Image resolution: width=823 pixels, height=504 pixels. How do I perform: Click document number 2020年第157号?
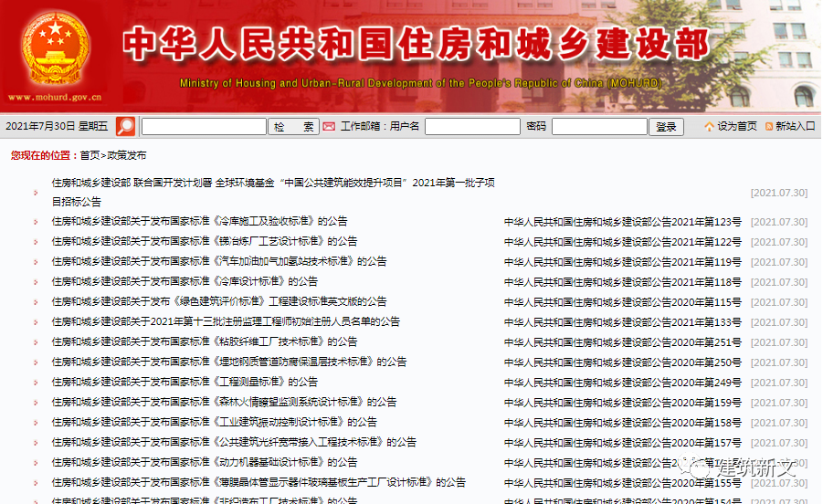pyautogui.click(x=622, y=443)
